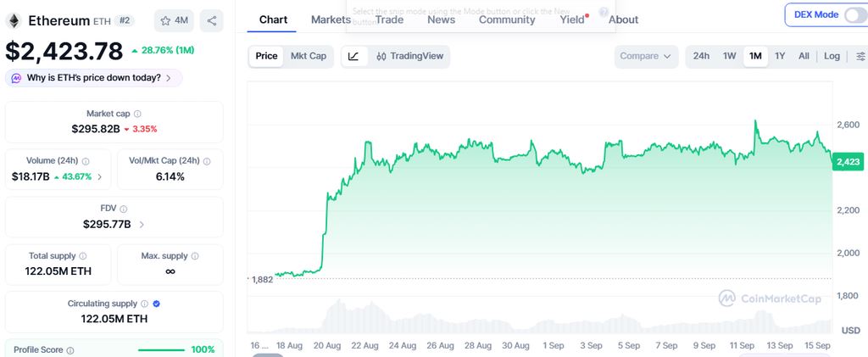Expand the FDV details chevron
This screenshot has height=357, width=868.
point(142,225)
